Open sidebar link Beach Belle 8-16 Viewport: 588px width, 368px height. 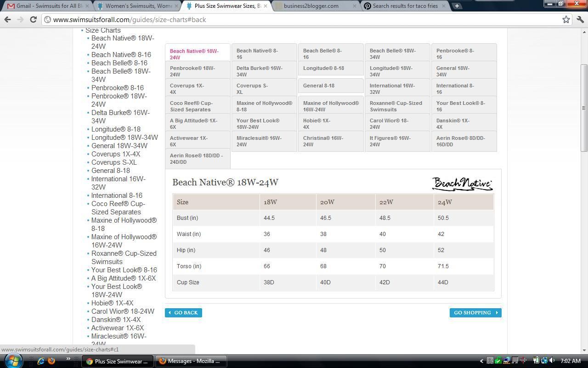point(119,63)
